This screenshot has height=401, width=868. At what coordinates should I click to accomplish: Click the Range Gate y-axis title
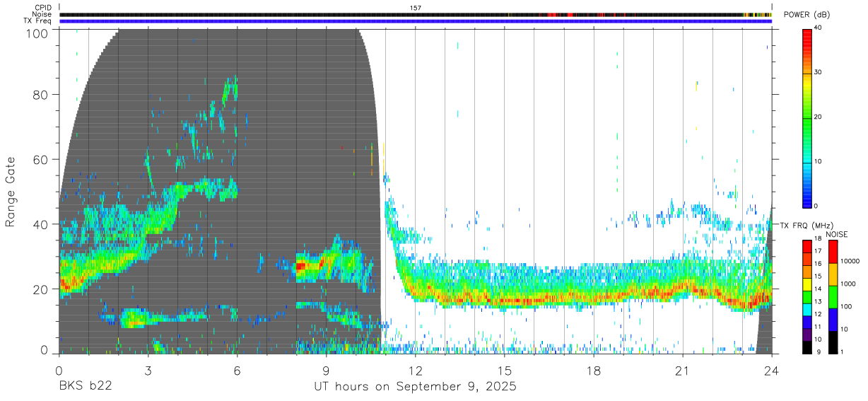11,191
